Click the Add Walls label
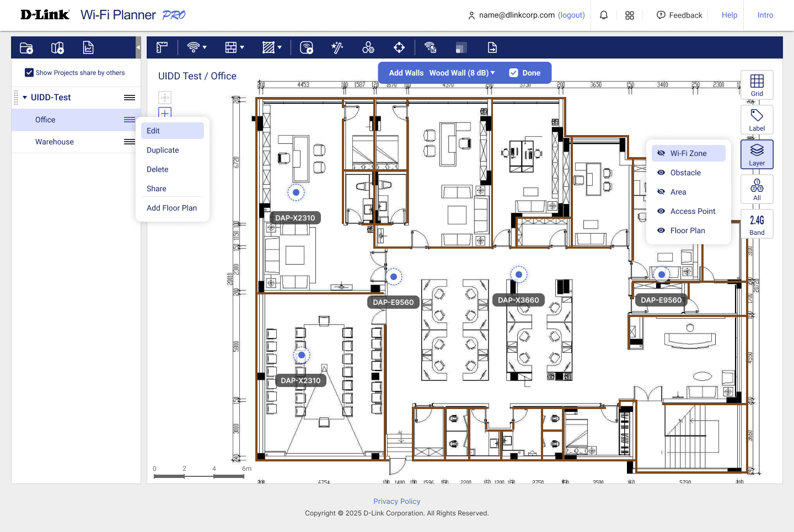The height and width of the screenshot is (532, 794). coord(406,73)
